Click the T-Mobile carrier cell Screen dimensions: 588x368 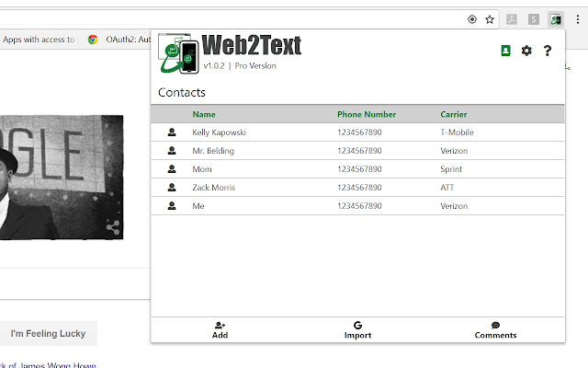point(457,132)
